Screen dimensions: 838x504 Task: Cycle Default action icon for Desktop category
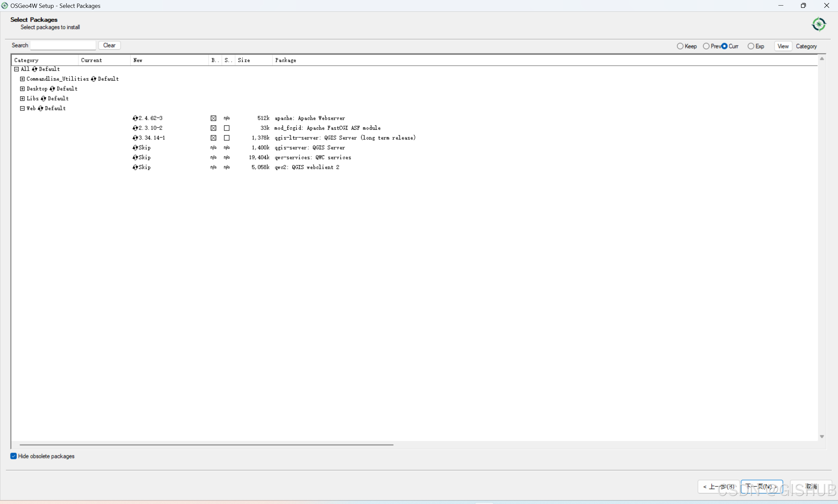click(x=52, y=89)
